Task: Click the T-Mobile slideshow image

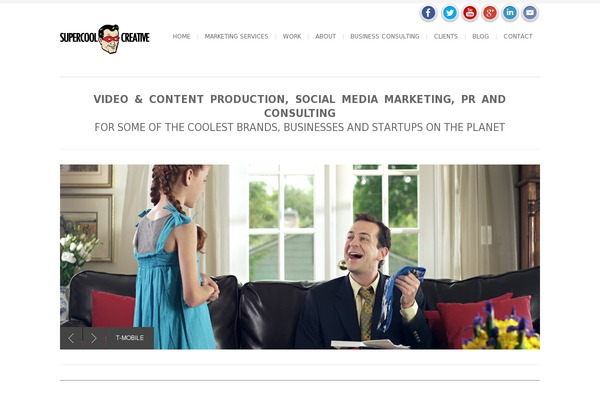Action: pos(300,257)
